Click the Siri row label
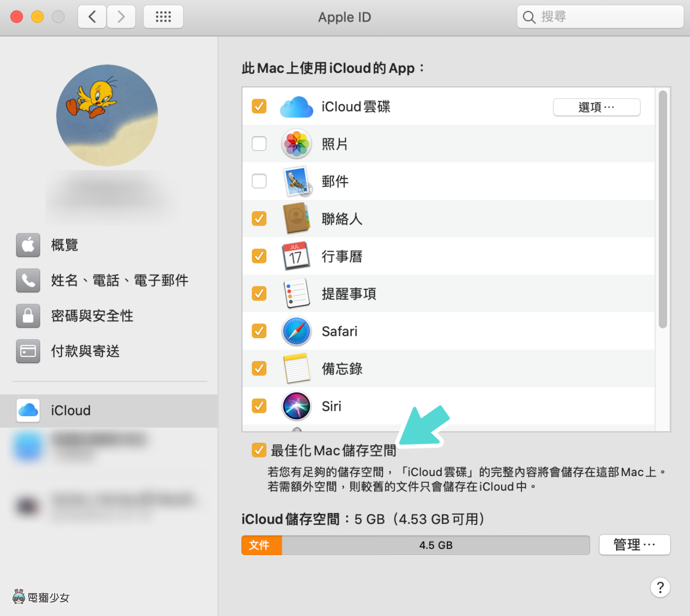This screenshot has width=690, height=616. 332,406
